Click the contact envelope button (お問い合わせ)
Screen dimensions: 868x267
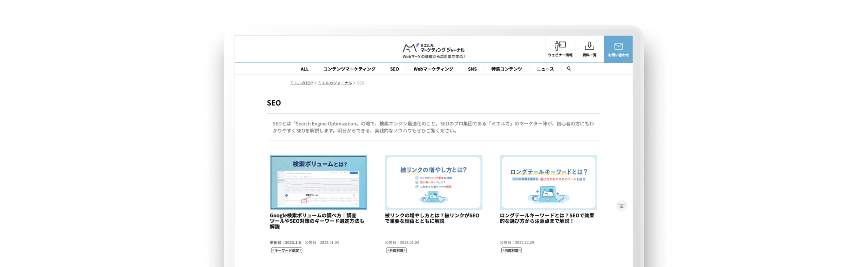point(618,49)
